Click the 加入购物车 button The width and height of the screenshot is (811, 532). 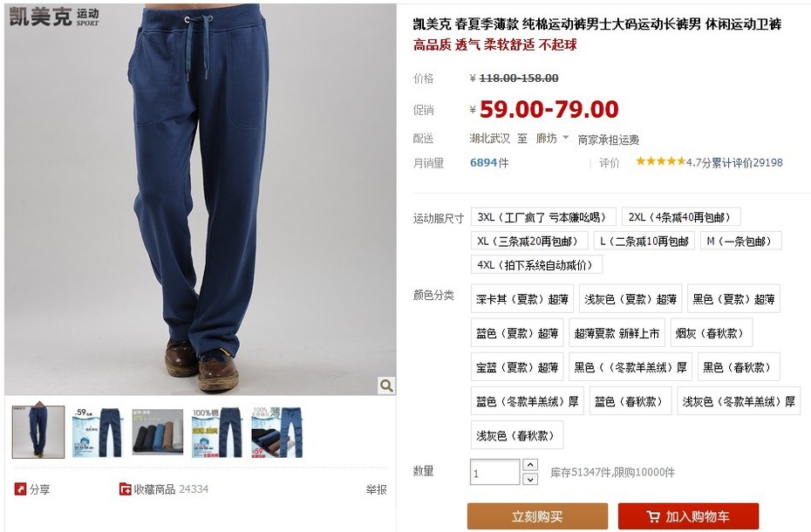click(688, 516)
